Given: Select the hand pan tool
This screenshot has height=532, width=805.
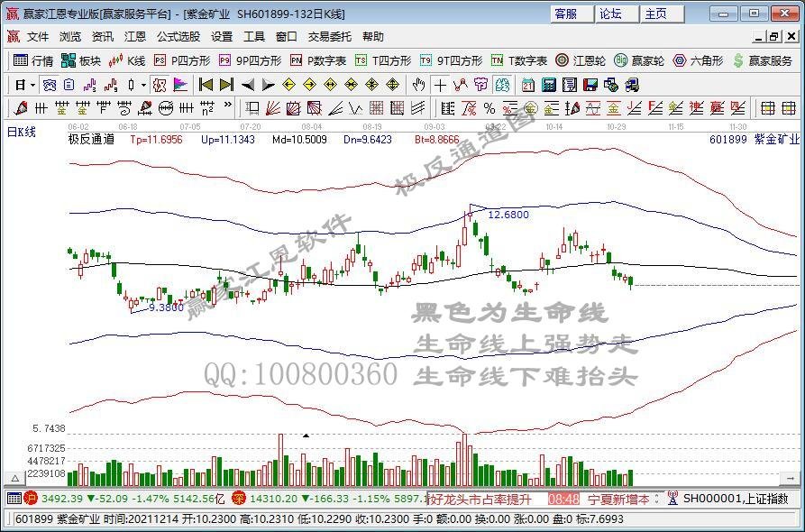Looking at the screenshot, I should 419,85.
